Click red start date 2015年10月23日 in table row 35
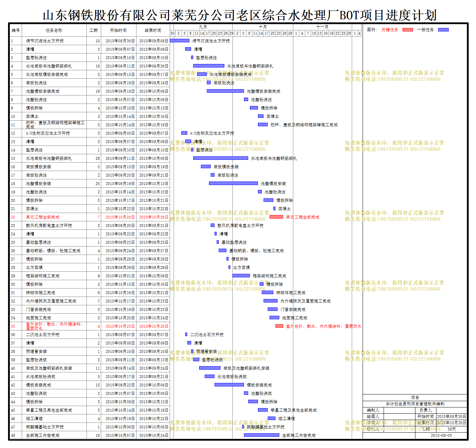This screenshot has height=448, width=476. pos(120,326)
